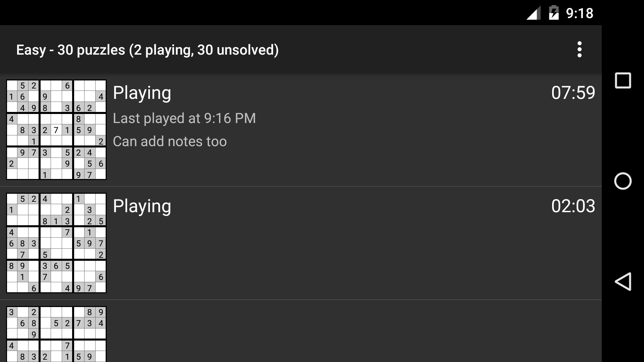Tap the first puzzle's "Playing" label

(x=142, y=93)
